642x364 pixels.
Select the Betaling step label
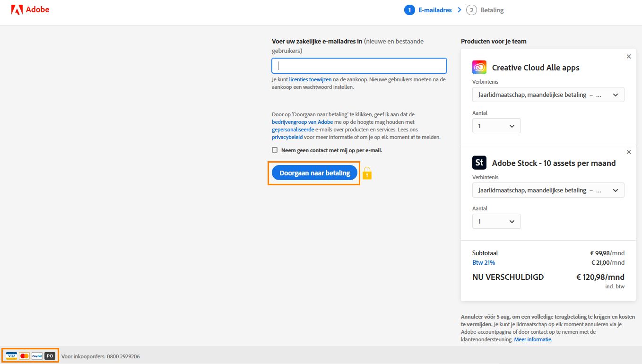coord(492,10)
